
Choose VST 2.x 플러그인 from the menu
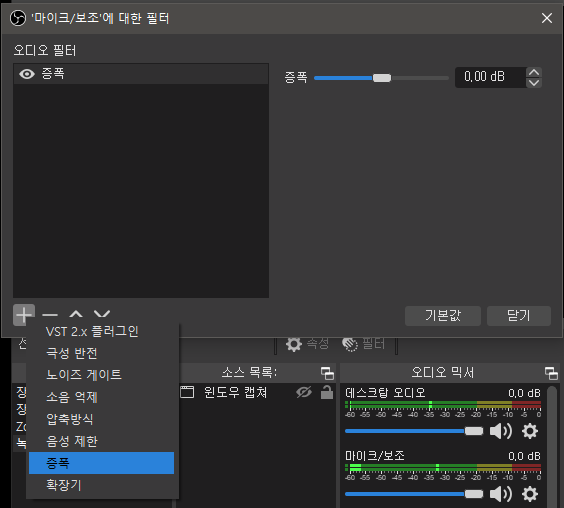tap(101, 331)
